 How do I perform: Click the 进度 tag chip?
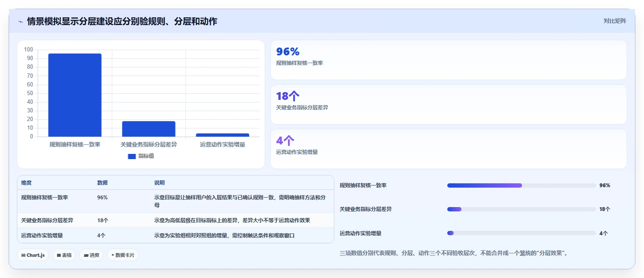91,255
